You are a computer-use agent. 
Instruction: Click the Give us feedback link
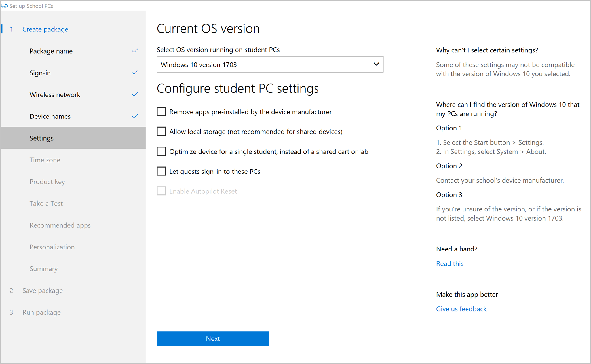click(461, 309)
